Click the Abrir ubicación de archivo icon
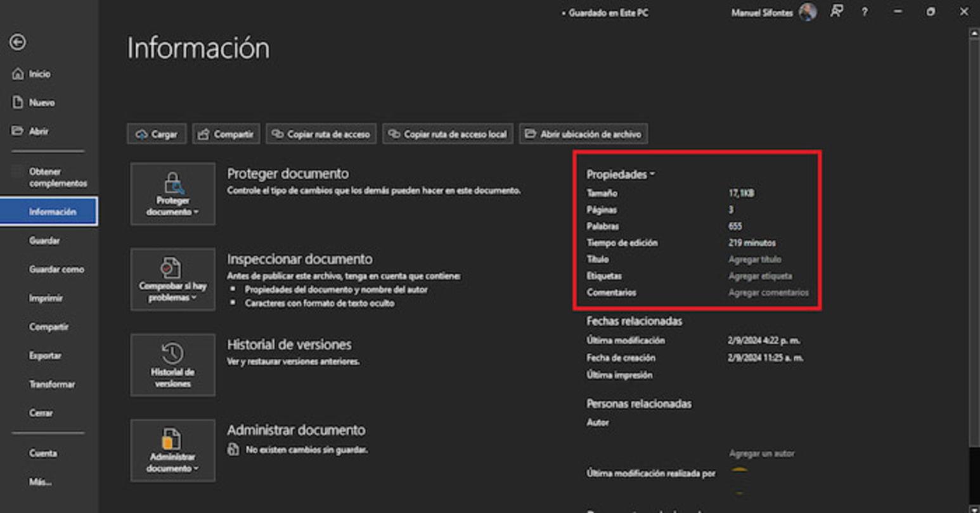This screenshot has height=513, width=980. [531, 134]
